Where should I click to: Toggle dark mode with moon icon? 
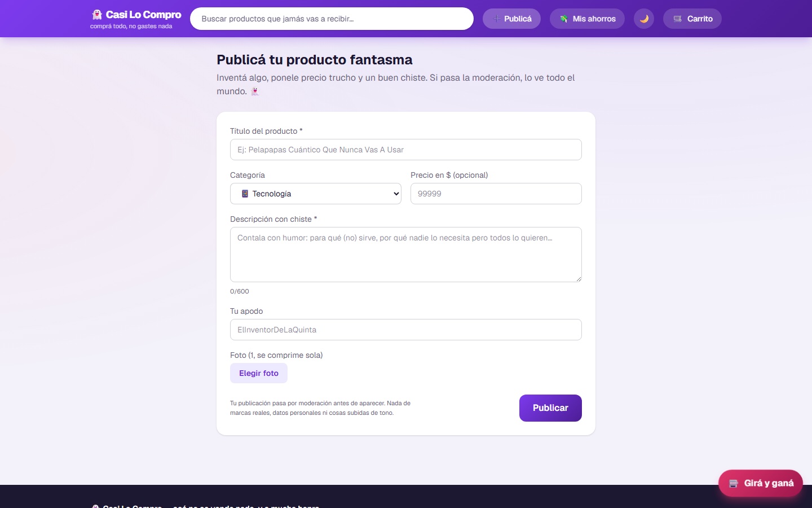tap(644, 19)
